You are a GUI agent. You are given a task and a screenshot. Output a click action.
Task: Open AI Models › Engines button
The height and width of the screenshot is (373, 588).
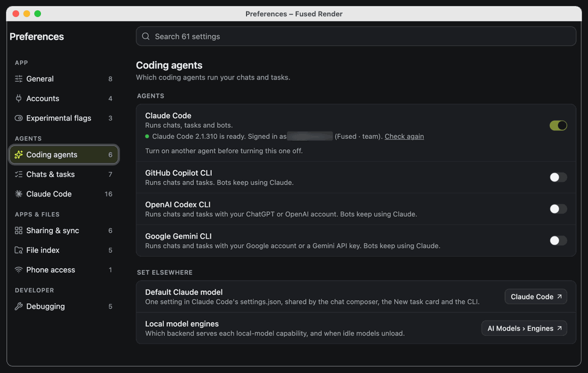tap(524, 328)
